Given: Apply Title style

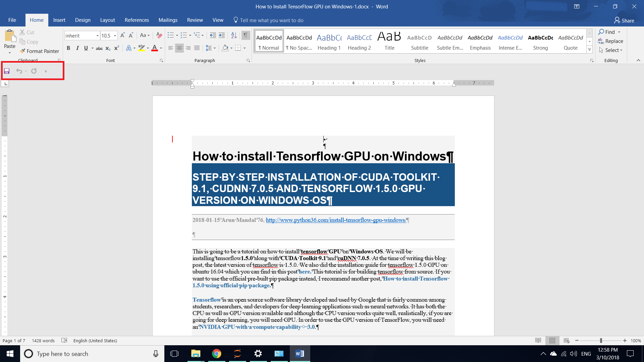Looking at the screenshot, I should click(x=389, y=41).
